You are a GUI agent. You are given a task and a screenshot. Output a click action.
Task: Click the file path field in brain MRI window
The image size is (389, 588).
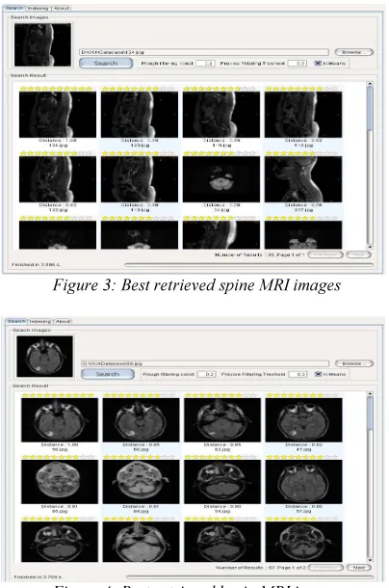205,363
